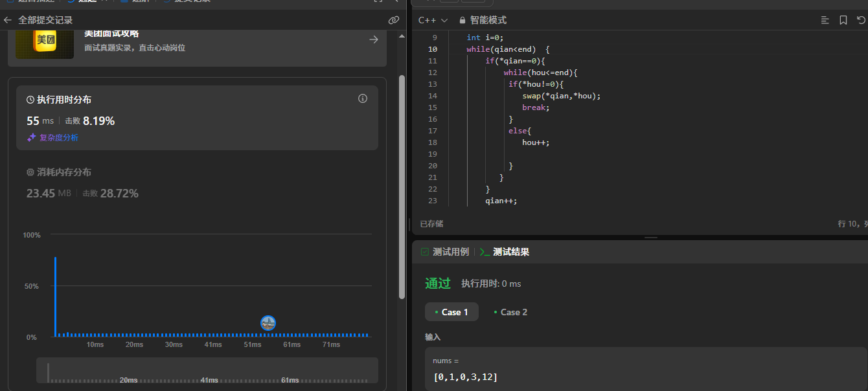Open the 美团 logo thumbnail
The height and width of the screenshot is (391, 868).
point(45,43)
